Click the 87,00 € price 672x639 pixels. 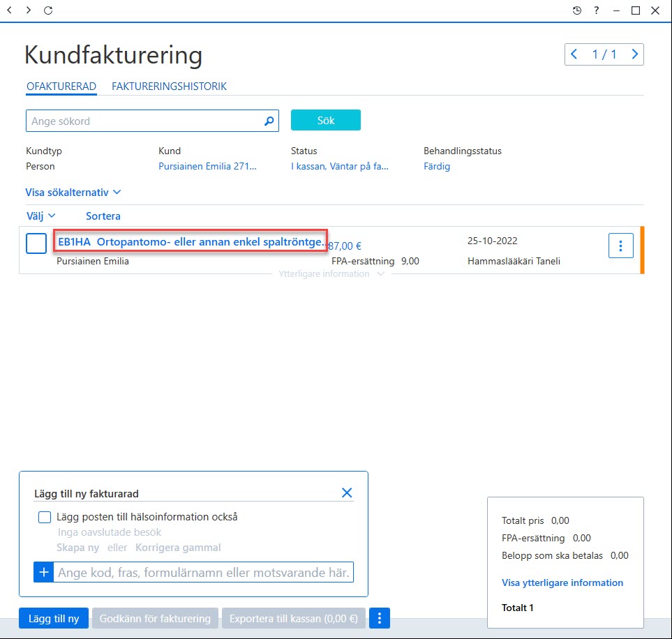tap(345, 246)
